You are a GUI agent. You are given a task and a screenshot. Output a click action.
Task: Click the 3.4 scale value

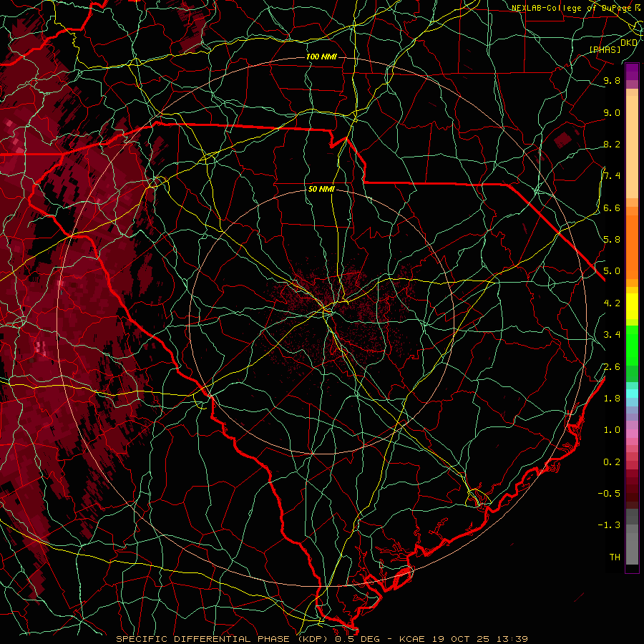[612, 335]
